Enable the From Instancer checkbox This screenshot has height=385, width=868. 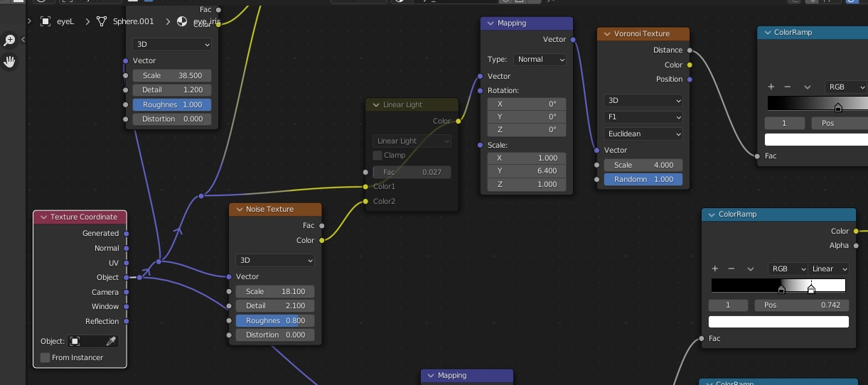[x=45, y=357]
